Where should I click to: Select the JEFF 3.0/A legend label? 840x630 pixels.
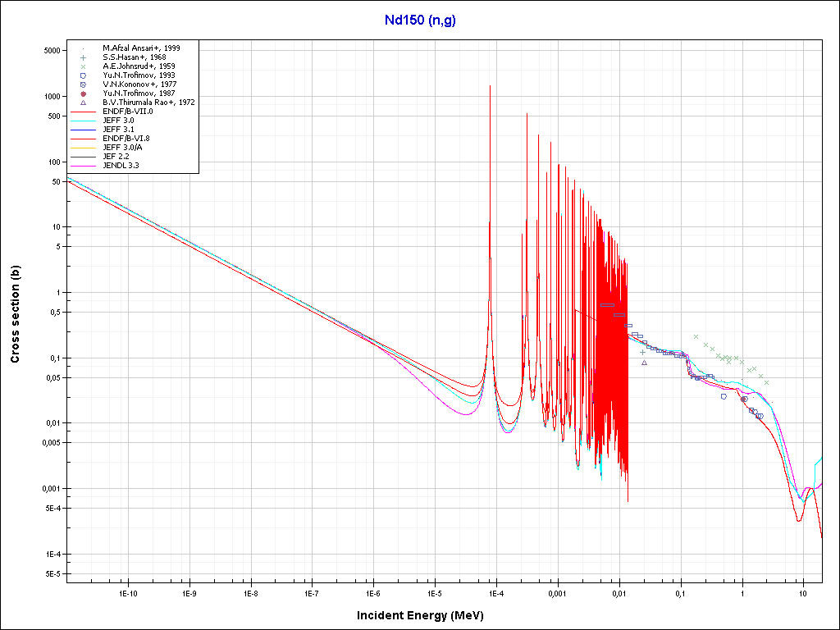pos(122,148)
